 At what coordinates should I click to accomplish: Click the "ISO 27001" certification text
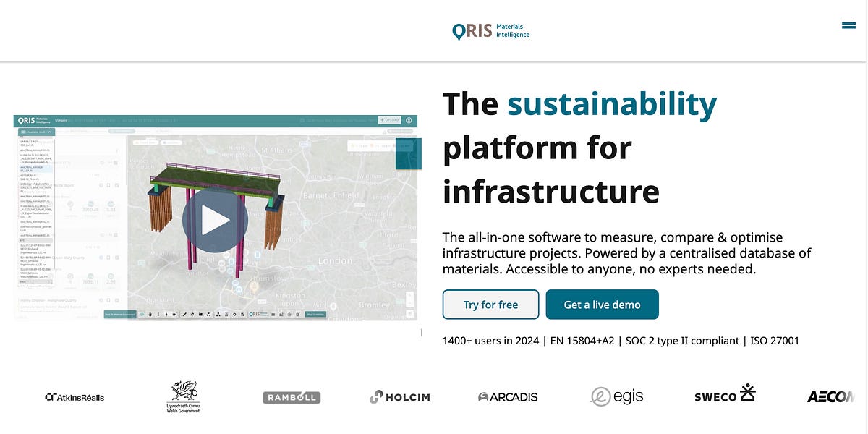click(775, 340)
